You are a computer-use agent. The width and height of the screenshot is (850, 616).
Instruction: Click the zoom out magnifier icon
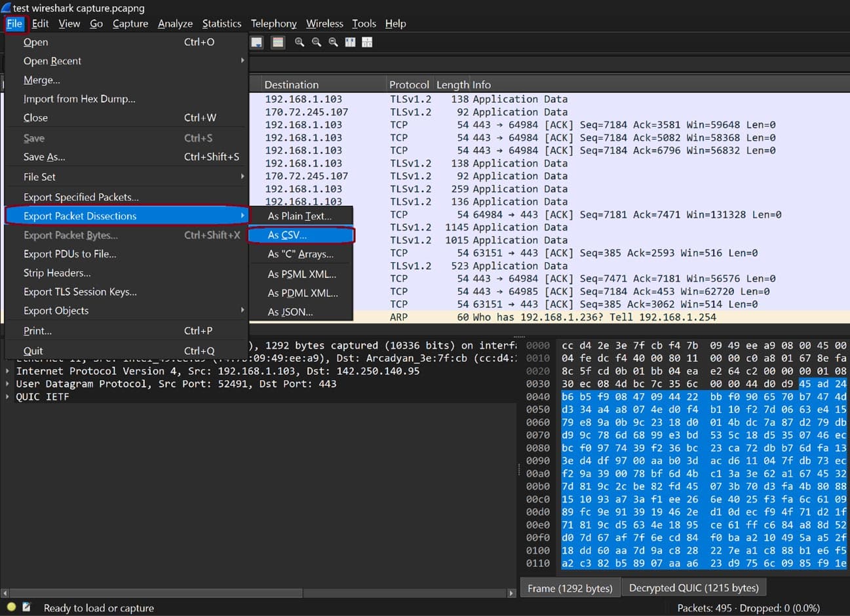tap(317, 42)
